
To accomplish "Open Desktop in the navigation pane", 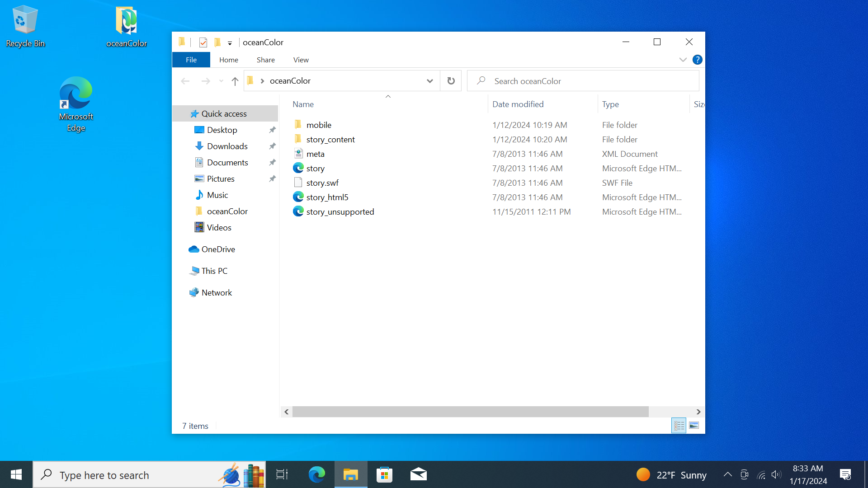I will (222, 130).
